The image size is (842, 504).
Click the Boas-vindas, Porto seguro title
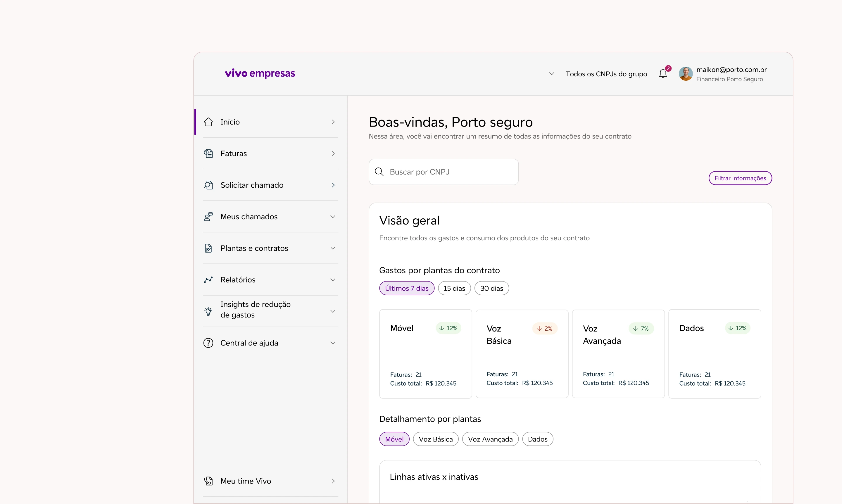(x=451, y=122)
